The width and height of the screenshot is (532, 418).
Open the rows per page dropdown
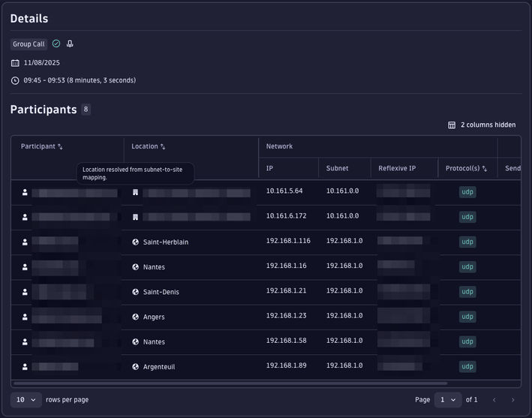(x=26, y=400)
